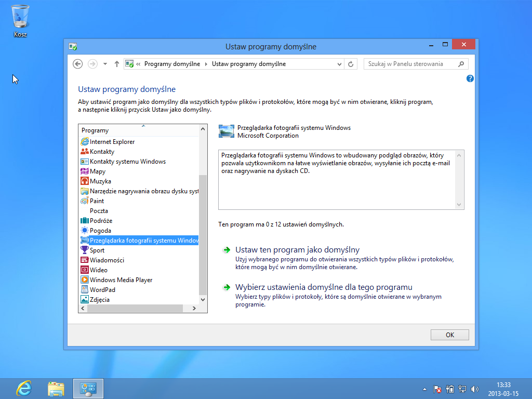Click the volume speaker tray icon
Viewport: 532px width, 399px height.
(475, 389)
